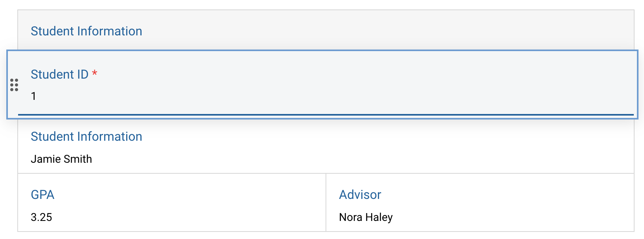Select the Nora Haley advisor value
Viewport: 644px width, 239px height.
pos(366,217)
